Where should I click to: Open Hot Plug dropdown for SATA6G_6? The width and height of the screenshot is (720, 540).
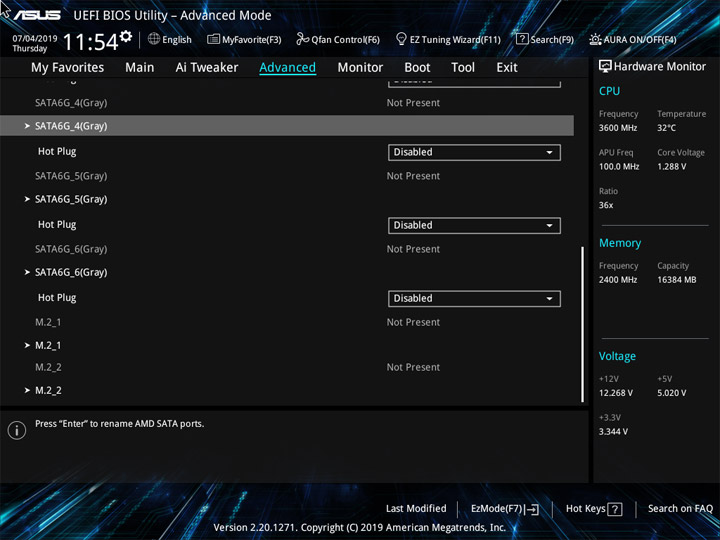coord(474,298)
